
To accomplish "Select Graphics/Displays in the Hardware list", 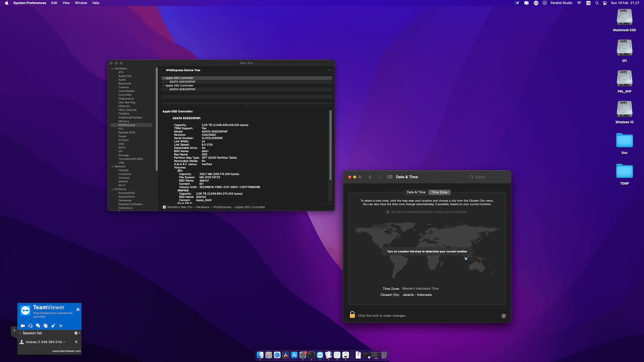I will (x=130, y=118).
